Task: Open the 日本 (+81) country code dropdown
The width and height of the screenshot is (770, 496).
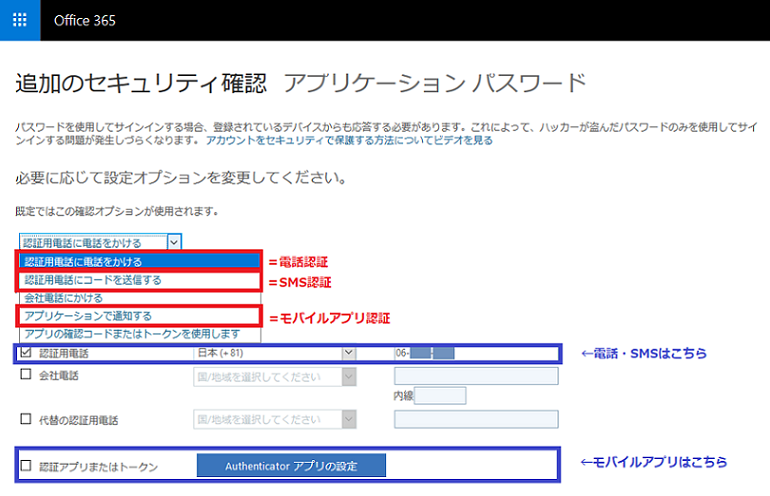Action: (x=348, y=353)
